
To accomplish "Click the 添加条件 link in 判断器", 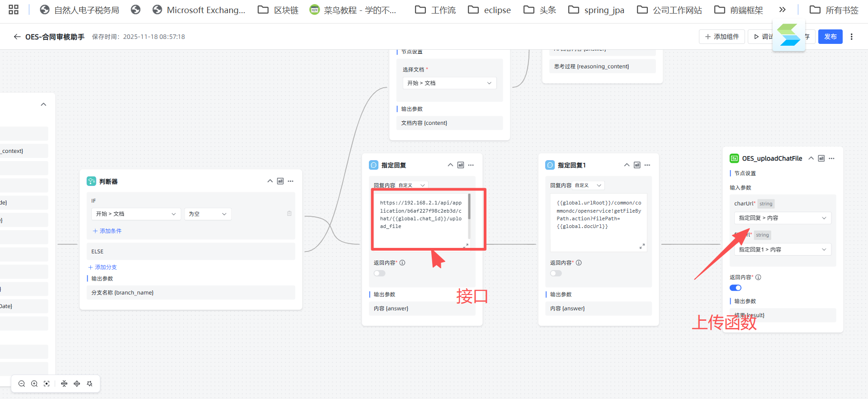I will [x=107, y=231].
